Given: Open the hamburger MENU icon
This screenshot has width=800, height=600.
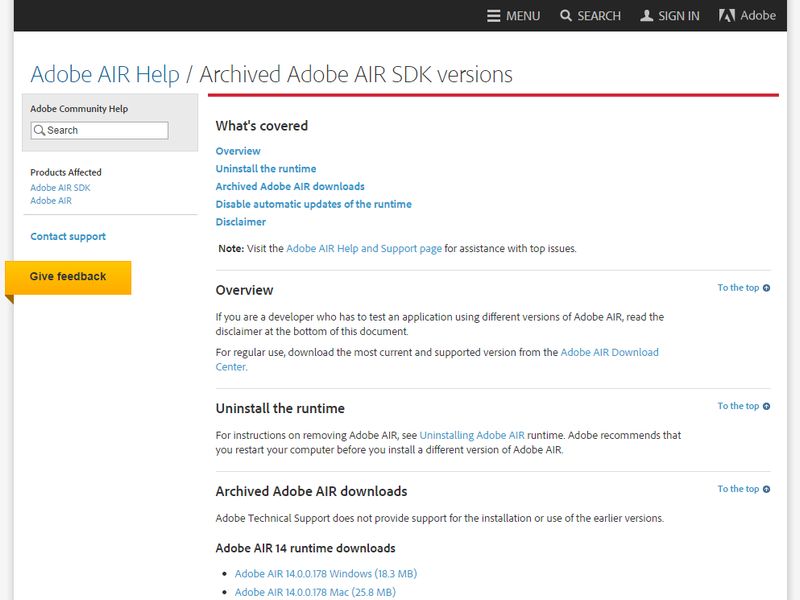Looking at the screenshot, I should (493, 16).
